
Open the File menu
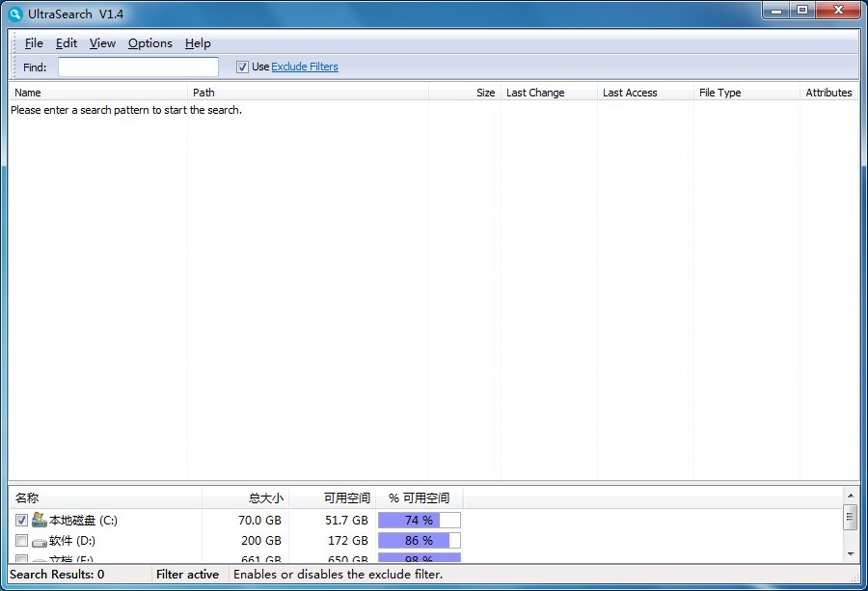click(34, 43)
